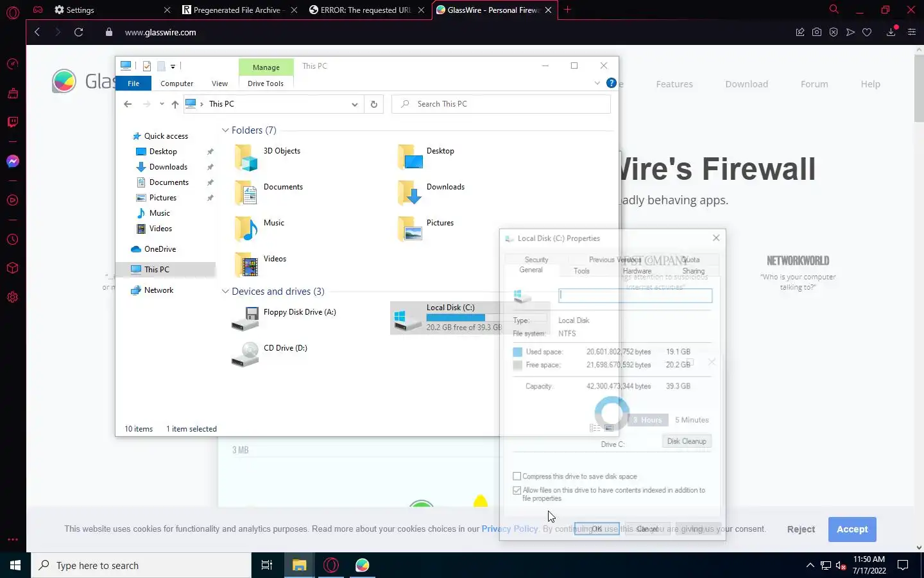Reject the website cookies
Screen dimensions: 924x578
801,529
